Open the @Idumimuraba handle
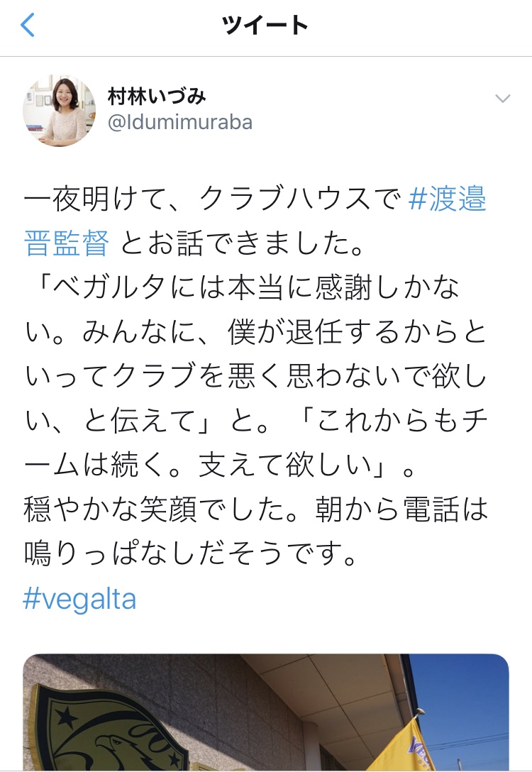The width and height of the screenshot is (532, 772). (179, 123)
